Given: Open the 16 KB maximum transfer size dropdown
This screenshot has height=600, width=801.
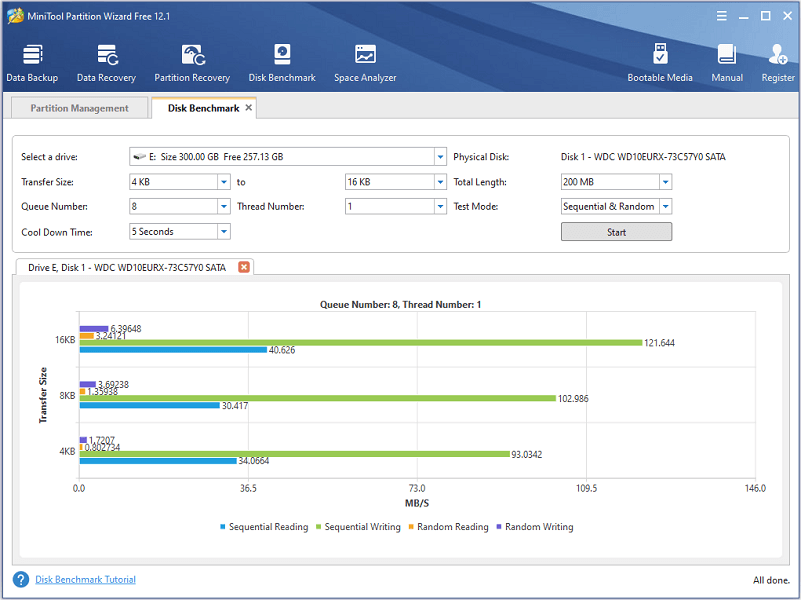Looking at the screenshot, I should point(440,182).
